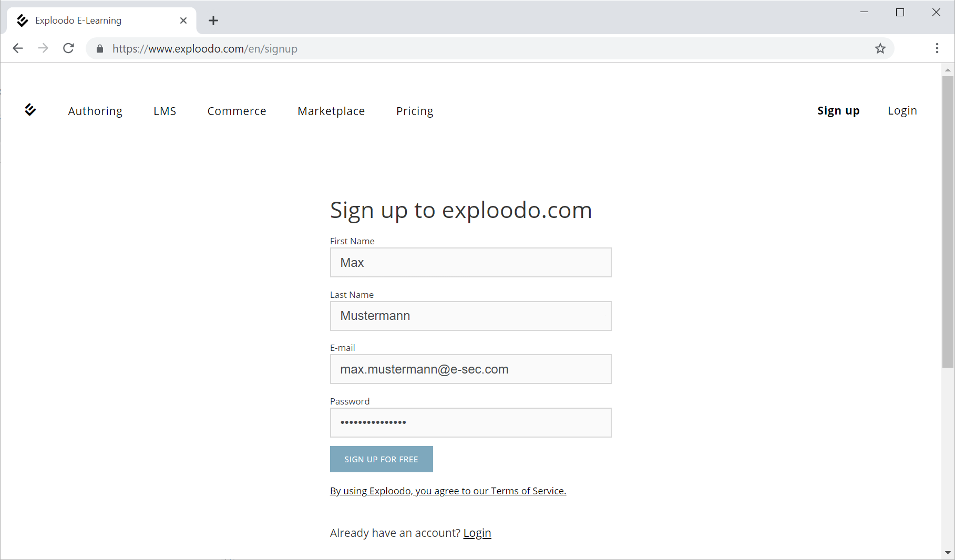Open the Marketplace page

point(331,111)
